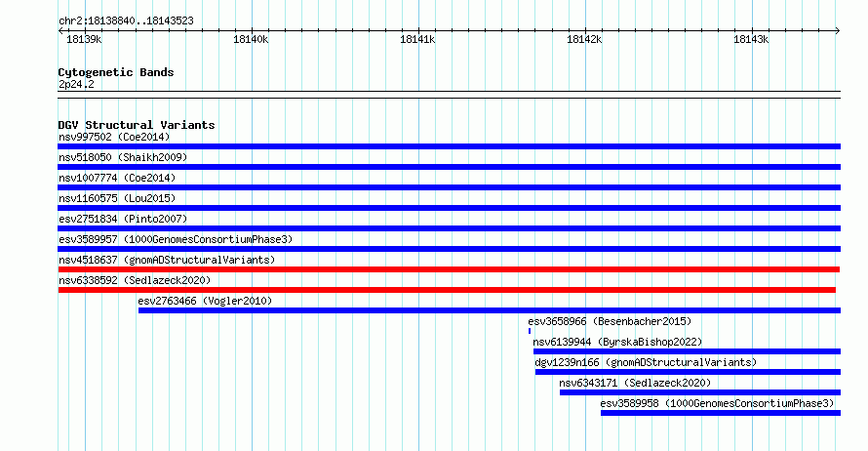Open nsv6139944 (ByrskaBishop2022) label
Screen dimensions: 868x451
click(617, 342)
